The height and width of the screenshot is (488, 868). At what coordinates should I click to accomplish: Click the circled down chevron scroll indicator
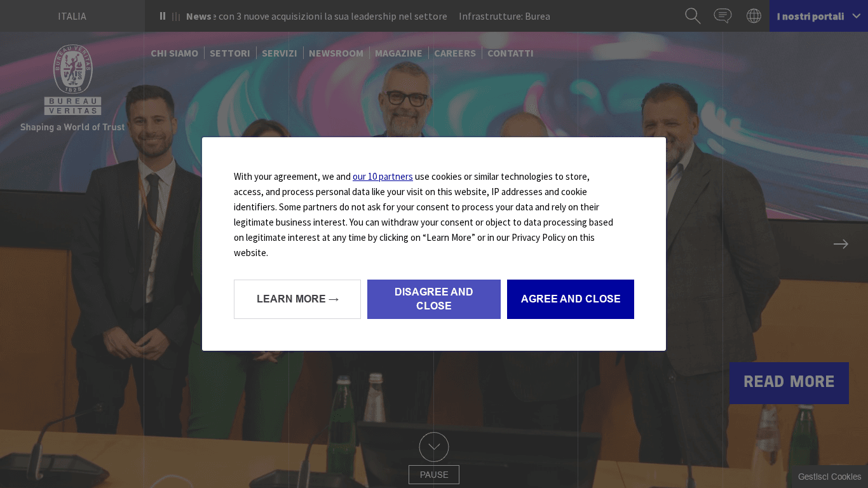pyautogui.click(x=434, y=447)
